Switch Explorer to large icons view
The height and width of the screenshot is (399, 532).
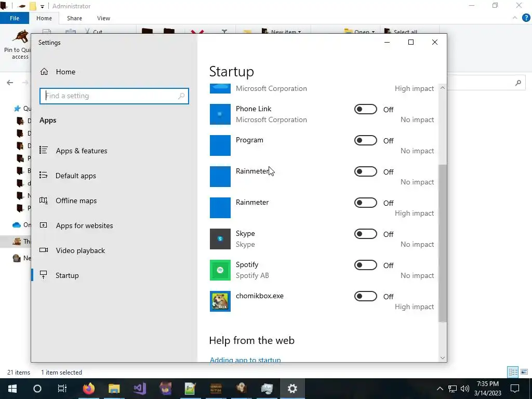524,372
